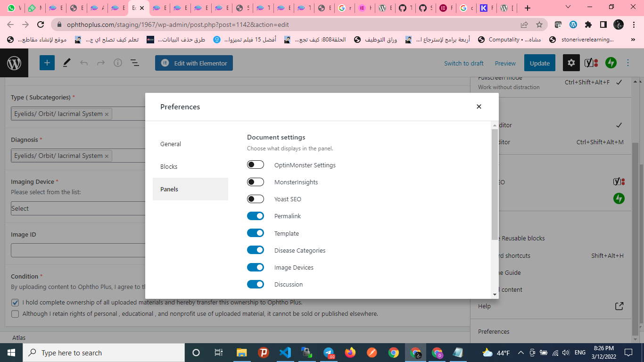
Task: Open Telegram from the taskbar
Action: (x=329, y=353)
